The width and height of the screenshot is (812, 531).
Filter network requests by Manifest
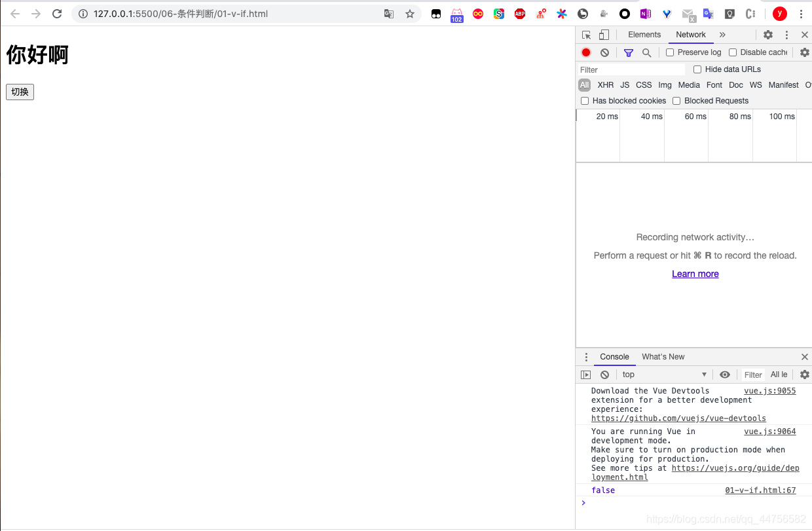pos(784,85)
